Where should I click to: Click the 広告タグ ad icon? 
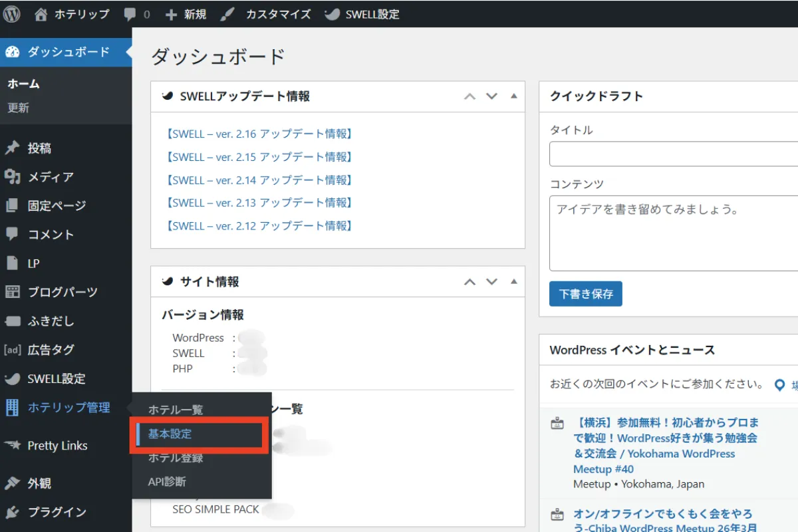point(12,350)
